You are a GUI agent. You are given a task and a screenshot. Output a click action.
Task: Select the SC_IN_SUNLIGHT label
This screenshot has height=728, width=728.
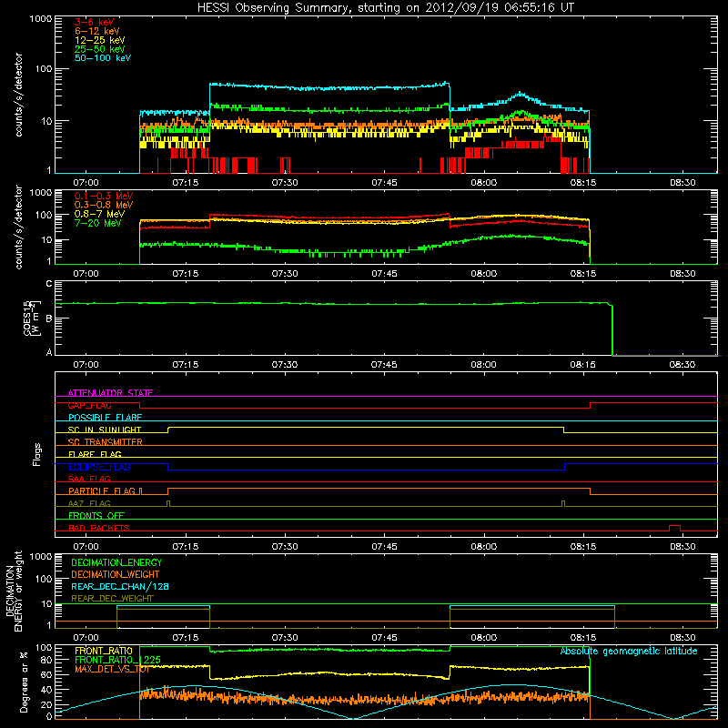click(x=105, y=430)
